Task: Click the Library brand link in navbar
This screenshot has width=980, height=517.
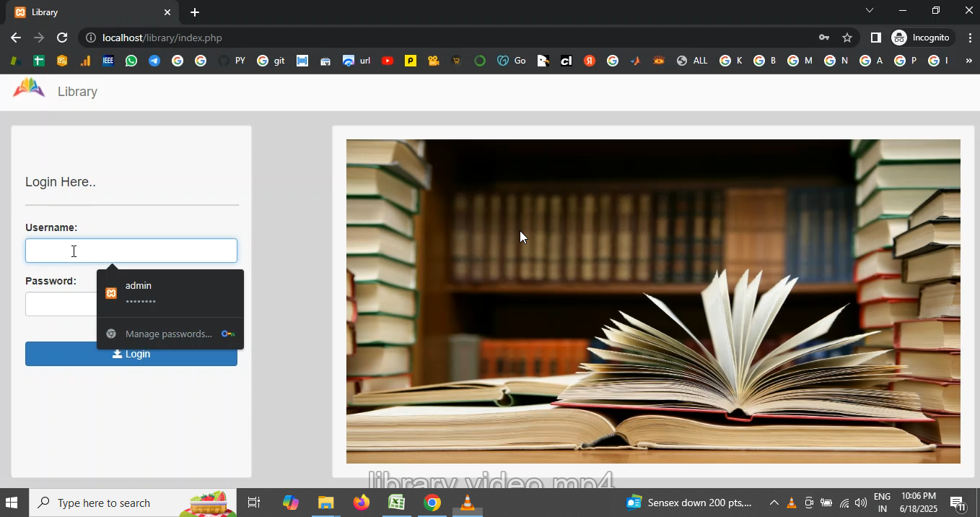Action: pyautogui.click(x=77, y=92)
